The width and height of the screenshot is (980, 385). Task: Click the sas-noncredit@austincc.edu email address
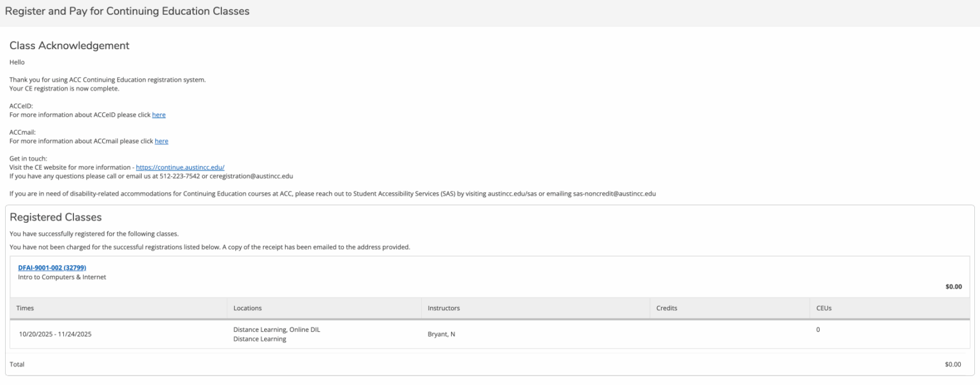coord(614,193)
